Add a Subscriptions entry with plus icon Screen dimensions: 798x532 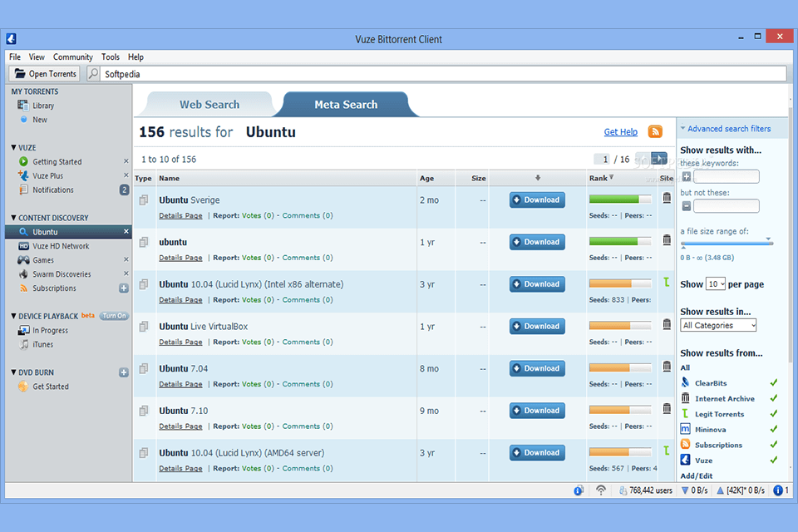[x=124, y=288]
